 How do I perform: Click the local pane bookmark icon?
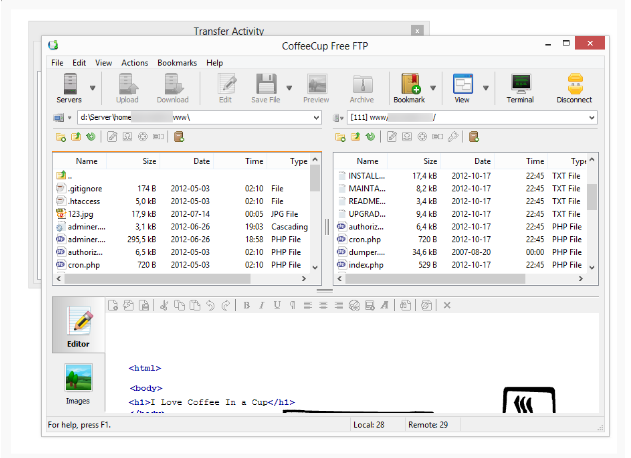(x=179, y=137)
